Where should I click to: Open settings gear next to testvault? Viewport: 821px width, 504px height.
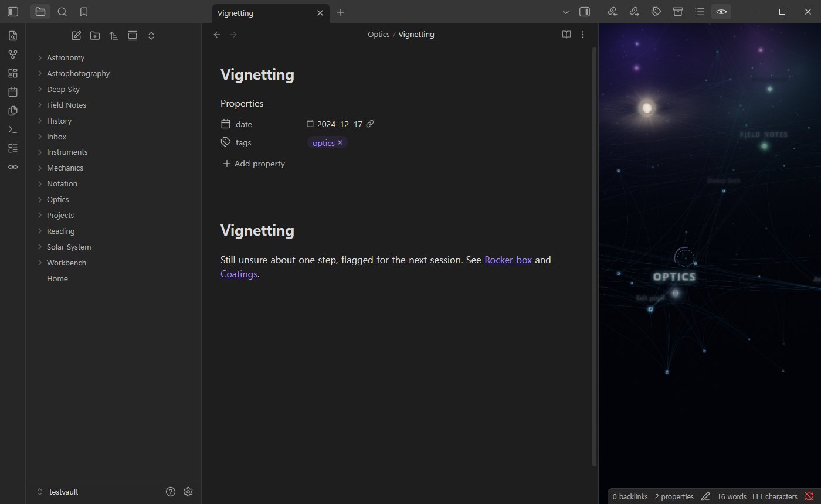point(188,492)
